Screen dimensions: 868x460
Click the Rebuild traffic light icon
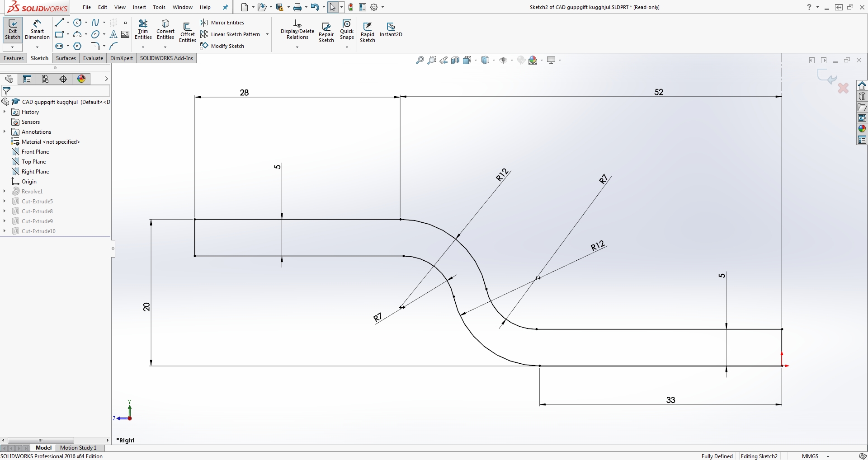pyautogui.click(x=351, y=7)
